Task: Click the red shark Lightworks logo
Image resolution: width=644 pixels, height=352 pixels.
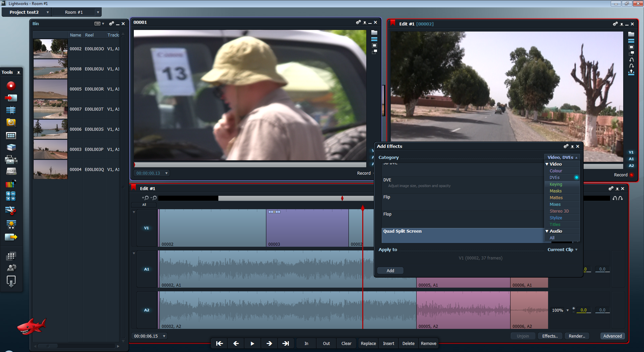Action: pos(31,327)
